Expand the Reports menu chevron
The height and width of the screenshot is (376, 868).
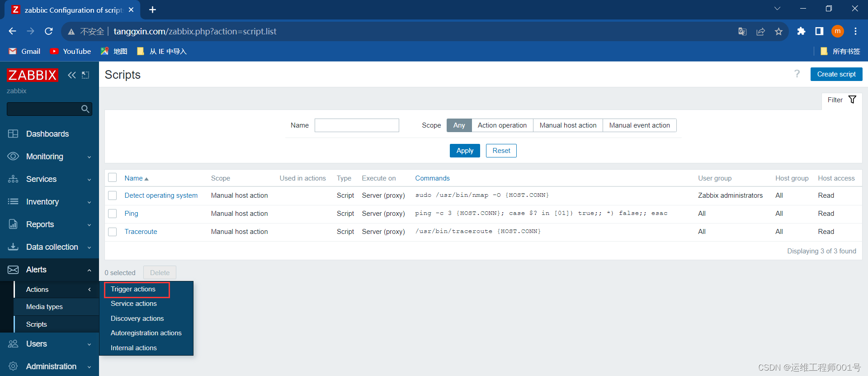89,225
